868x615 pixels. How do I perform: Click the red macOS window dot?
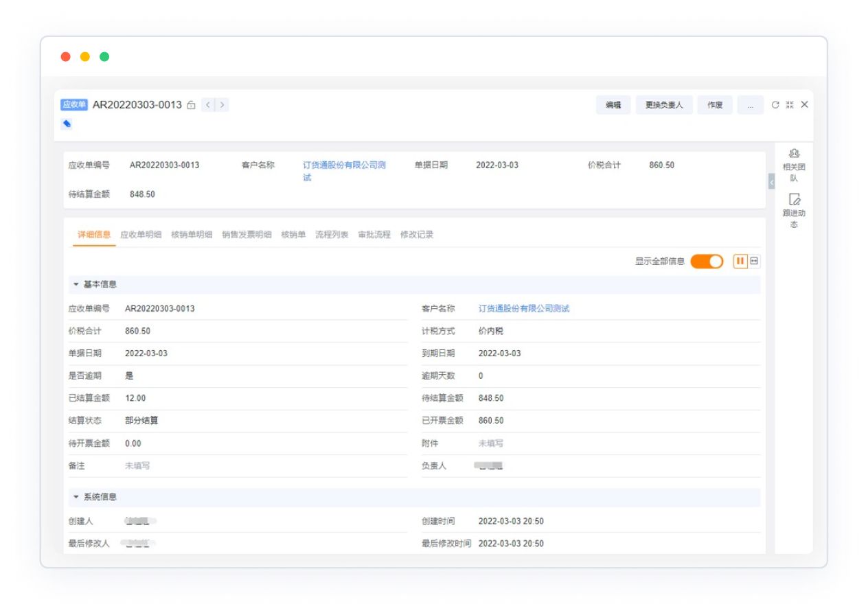coord(66,57)
